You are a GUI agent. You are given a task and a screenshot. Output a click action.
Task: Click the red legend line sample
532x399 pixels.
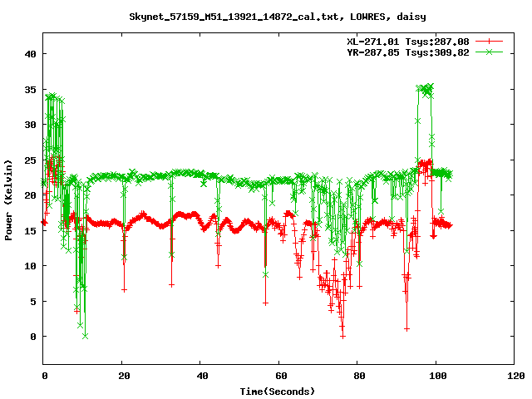489,42
